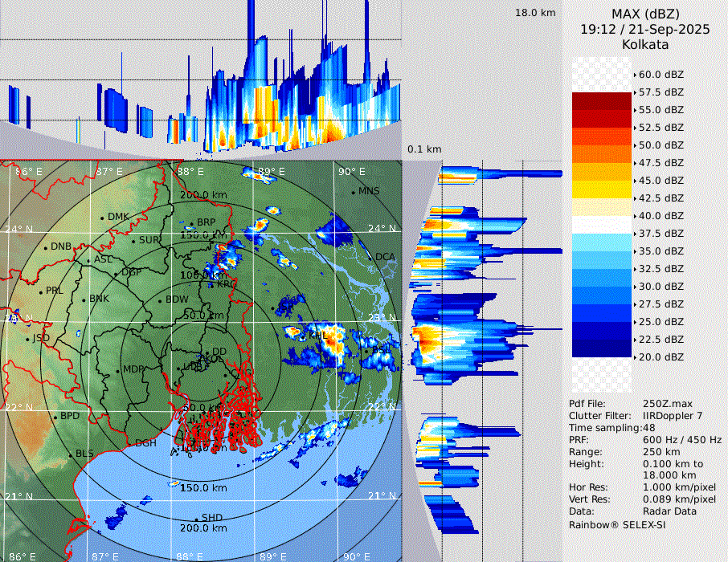Click the 200.0 km range label near SHD
The width and height of the screenshot is (728, 562).
coord(203,528)
